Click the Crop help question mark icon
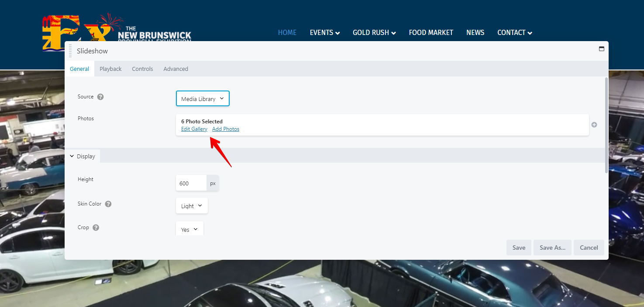The image size is (644, 307). (96, 227)
